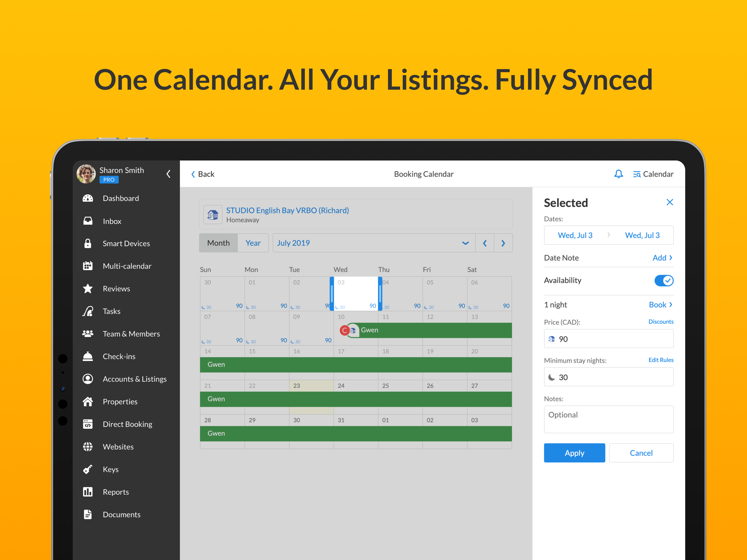Open the Dashboard gauge icon
747x560 pixels.
(88, 198)
